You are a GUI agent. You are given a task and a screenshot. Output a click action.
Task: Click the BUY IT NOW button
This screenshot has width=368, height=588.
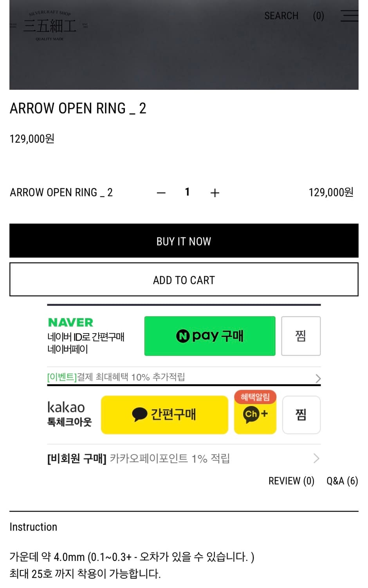tap(184, 241)
